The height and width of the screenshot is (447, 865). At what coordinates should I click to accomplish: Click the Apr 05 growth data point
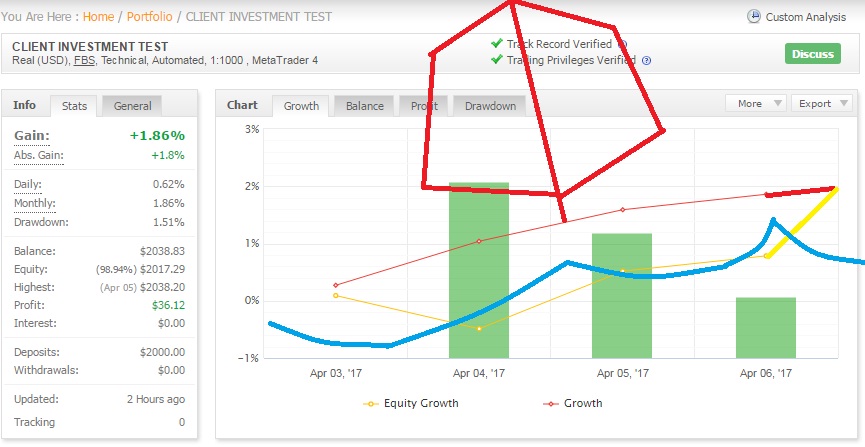tap(623, 210)
